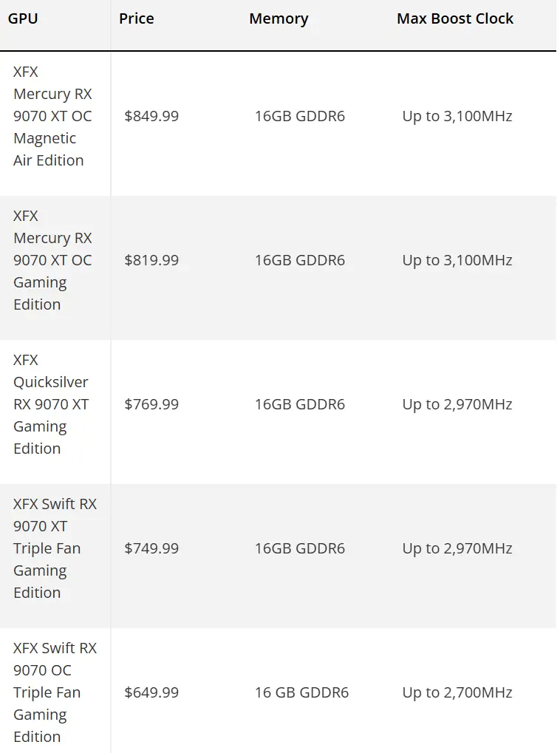Click the Magnetic Air row's "Up to 3,100MHz" cell
The width and height of the screenshot is (560, 753).
[457, 116]
